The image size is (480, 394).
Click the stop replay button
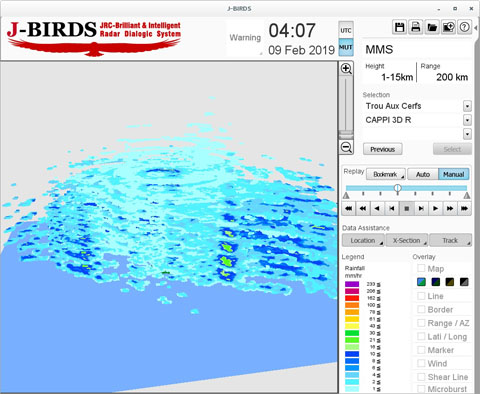[x=407, y=208]
